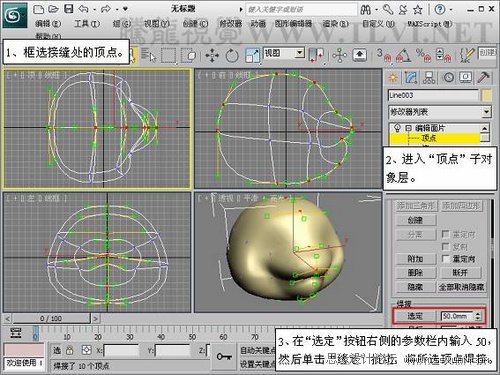Expand the modifier list dropdown
The width and height of the screenshot is (500, 375).
(486, 112)
